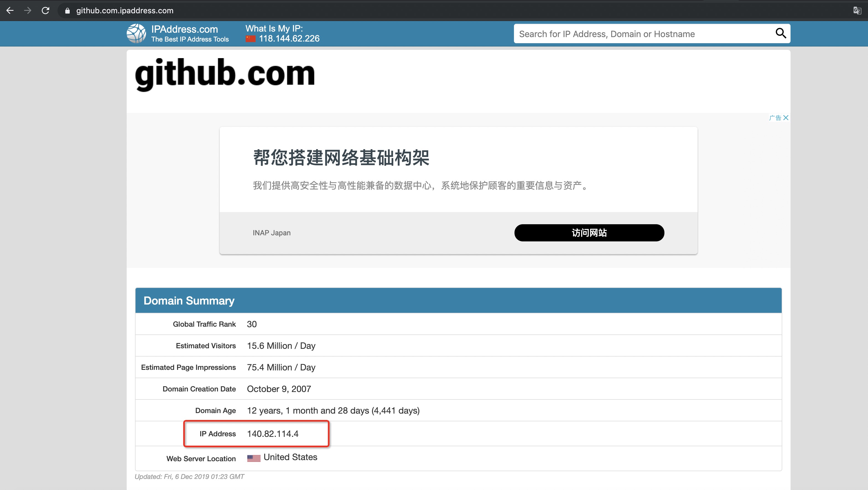This screenshot has height=490, width=868.
Task: Click the 15.6 Million / Day value
Action: [x=281, y=346]
